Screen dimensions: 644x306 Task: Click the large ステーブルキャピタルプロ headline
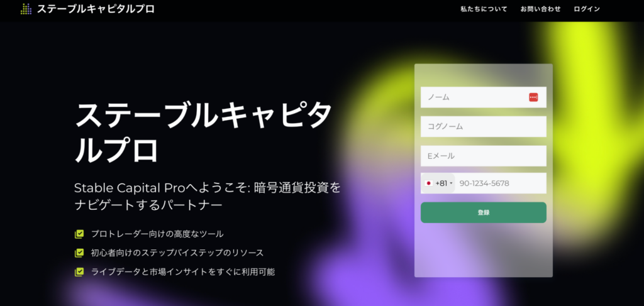tap(203, 132)
